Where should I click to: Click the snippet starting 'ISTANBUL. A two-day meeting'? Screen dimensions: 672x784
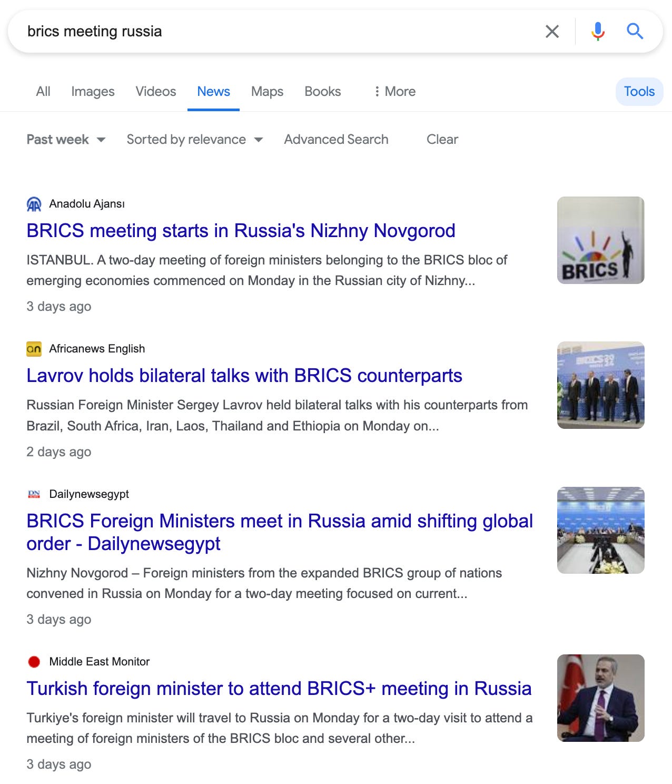pos(267,270)
